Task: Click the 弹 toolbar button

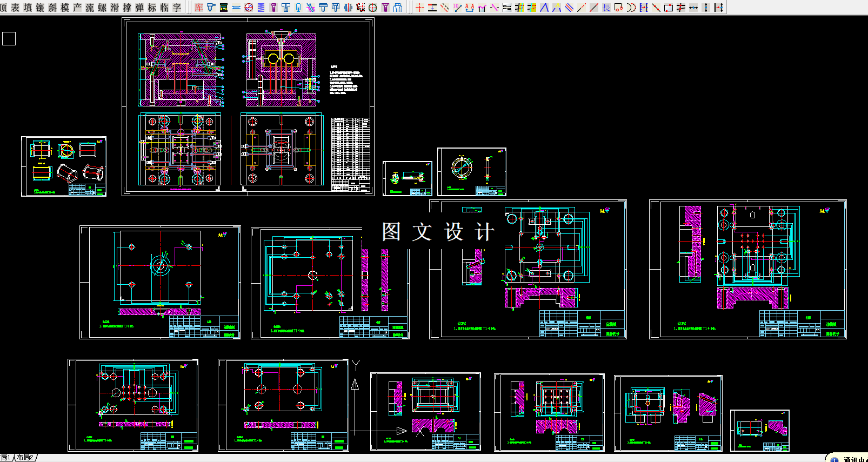Action: point(139,8)
